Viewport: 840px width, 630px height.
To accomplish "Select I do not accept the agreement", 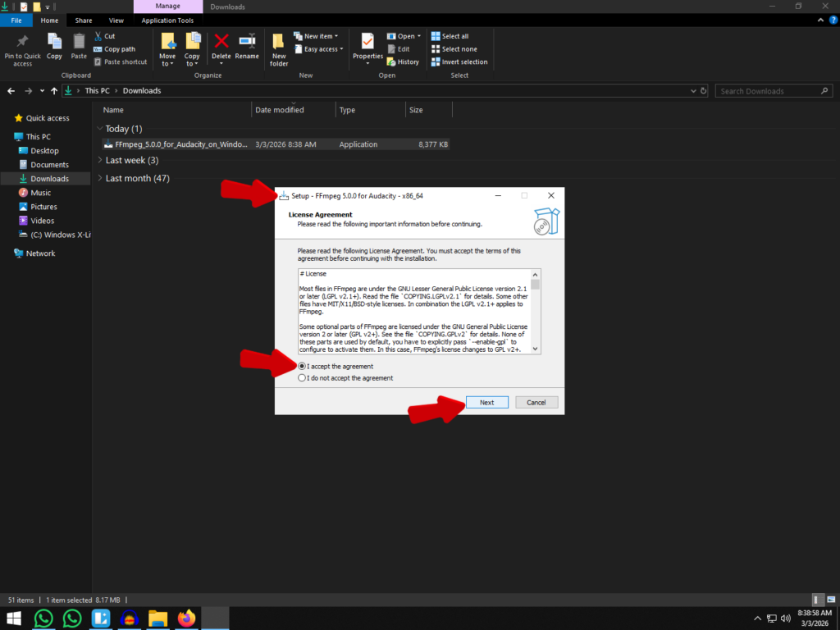I will [303, 378].
